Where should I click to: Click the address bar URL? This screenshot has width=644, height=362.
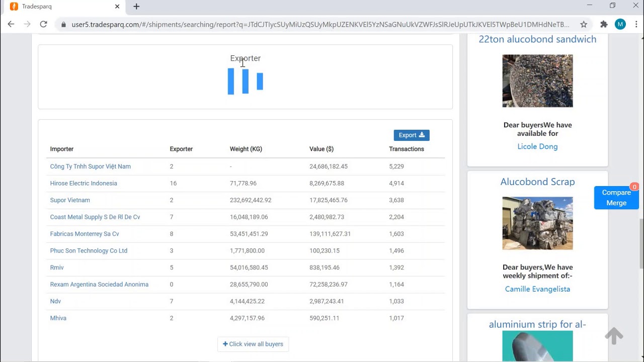320,24
